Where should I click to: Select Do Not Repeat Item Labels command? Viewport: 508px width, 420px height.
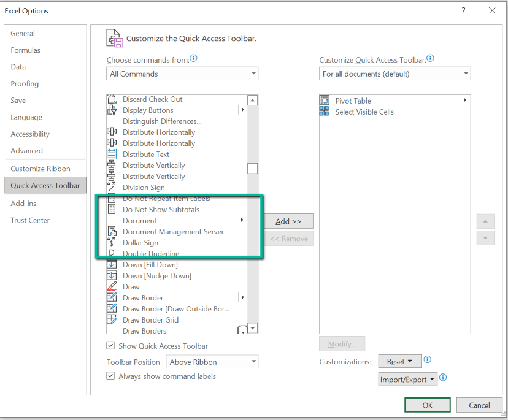[166, 199]
